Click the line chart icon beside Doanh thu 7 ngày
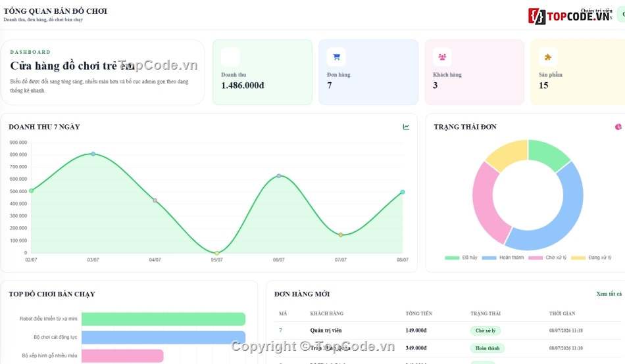This screenshot has height=364, width=625. [406, 127]
